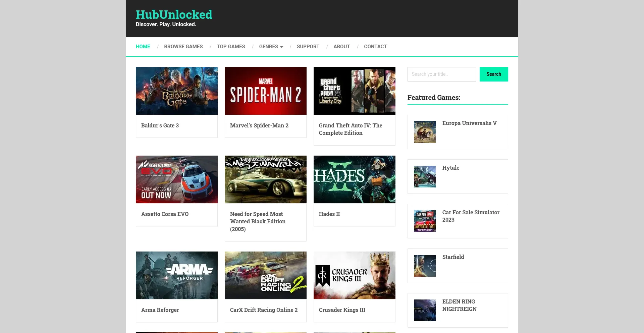Go to the Home menu item
644x333 pixels.
coord(143,47)
